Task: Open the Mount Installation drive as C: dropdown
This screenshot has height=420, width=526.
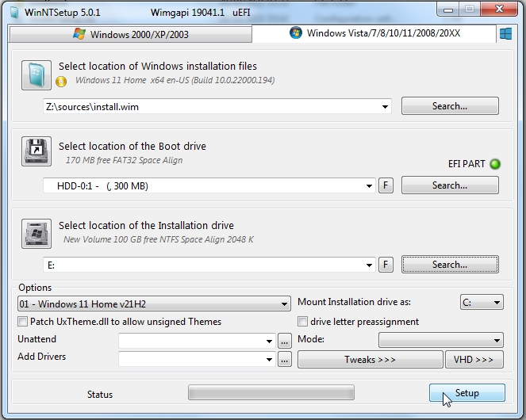Action: coord(482,303)
